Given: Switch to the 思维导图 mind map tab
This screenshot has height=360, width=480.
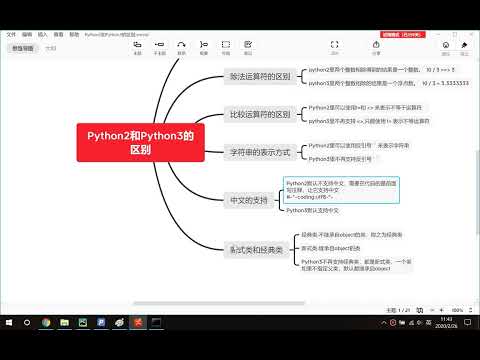Looking at the screenshot, I should pos(23,48).
